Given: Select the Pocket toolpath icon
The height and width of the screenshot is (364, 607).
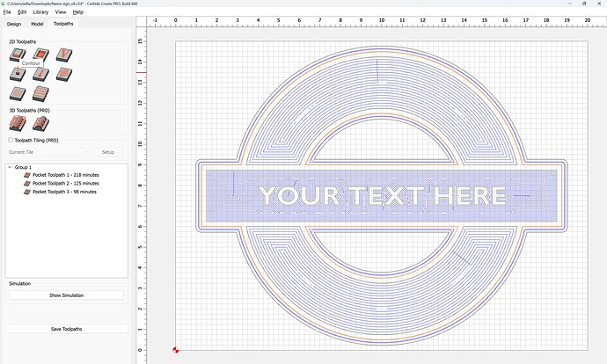Looking at the screenshot, I should pos(40,55).
